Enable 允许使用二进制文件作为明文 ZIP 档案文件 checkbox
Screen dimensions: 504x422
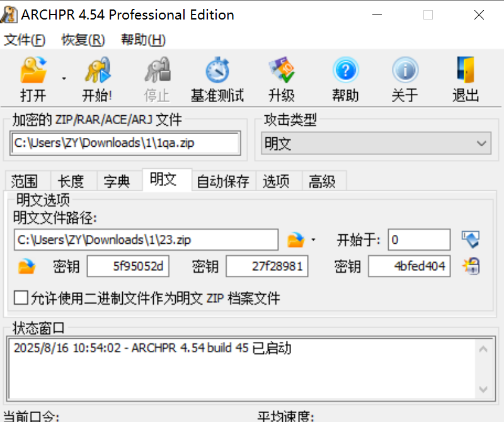(x=21, y=298)
